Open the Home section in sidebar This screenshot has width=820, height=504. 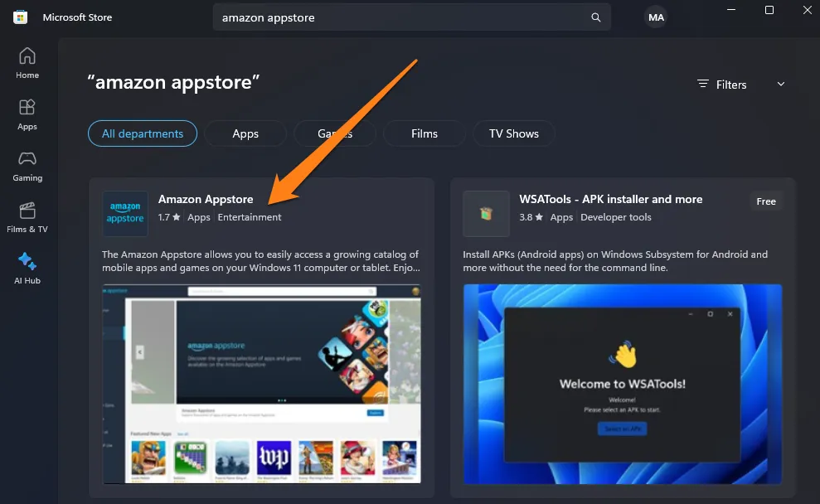[x=27, y=63]
